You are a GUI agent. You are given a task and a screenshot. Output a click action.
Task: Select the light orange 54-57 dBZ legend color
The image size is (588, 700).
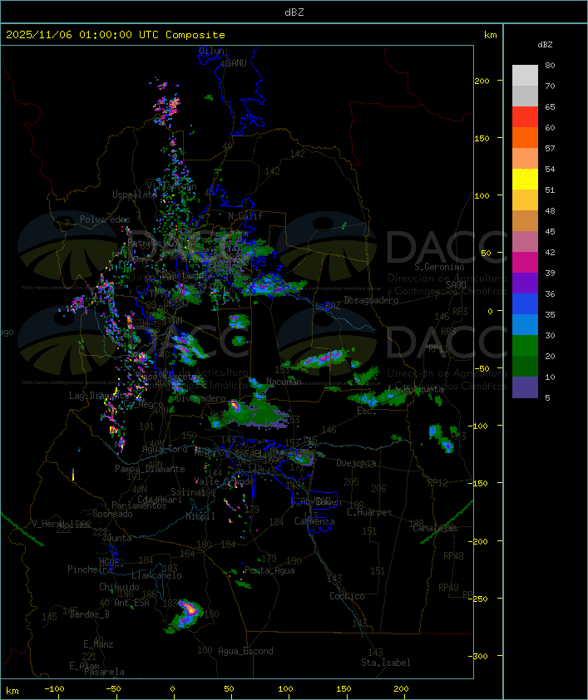point(525,158)
